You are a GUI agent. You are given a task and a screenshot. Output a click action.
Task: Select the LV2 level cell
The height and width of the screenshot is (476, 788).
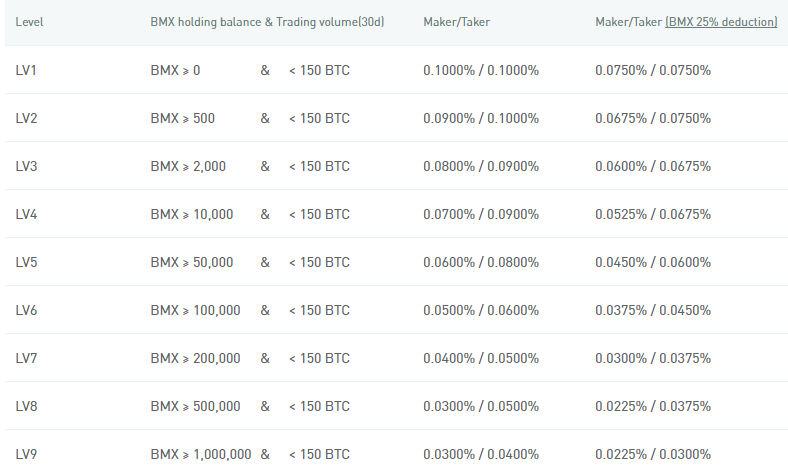point(26,118)
